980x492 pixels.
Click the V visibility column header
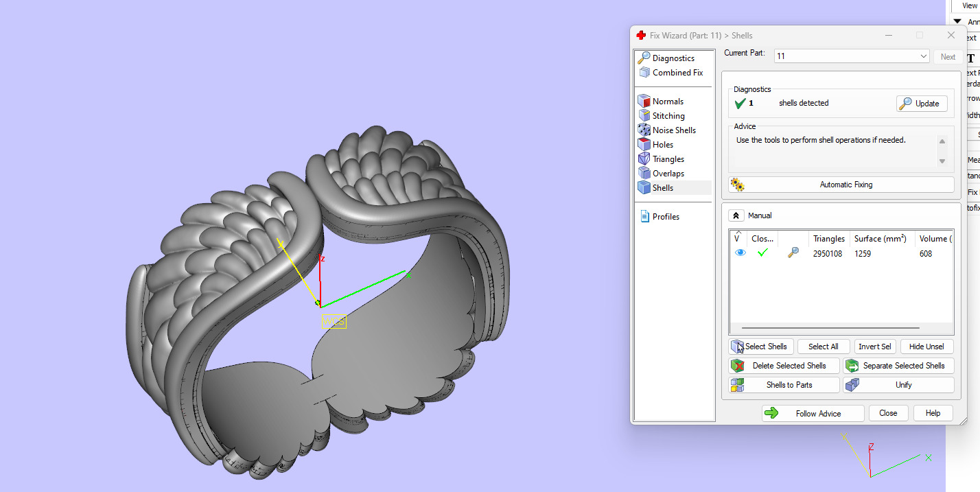[x=738, y=239]
